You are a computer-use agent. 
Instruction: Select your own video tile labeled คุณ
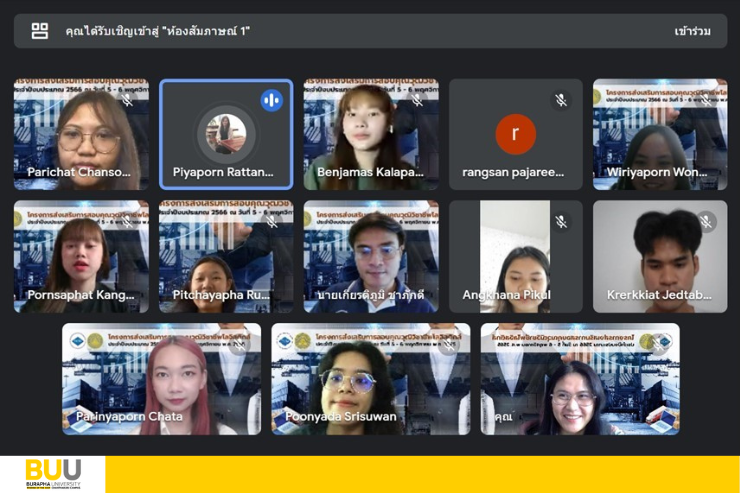(579, 378)
